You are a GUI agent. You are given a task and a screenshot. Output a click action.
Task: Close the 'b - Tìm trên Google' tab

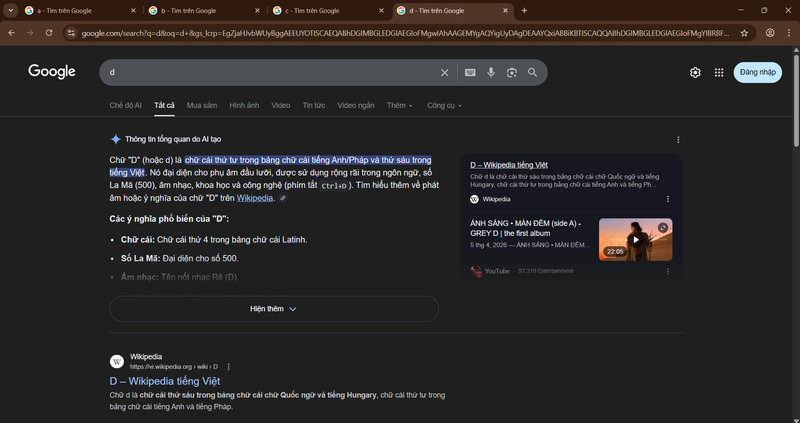tap(257, 10)
